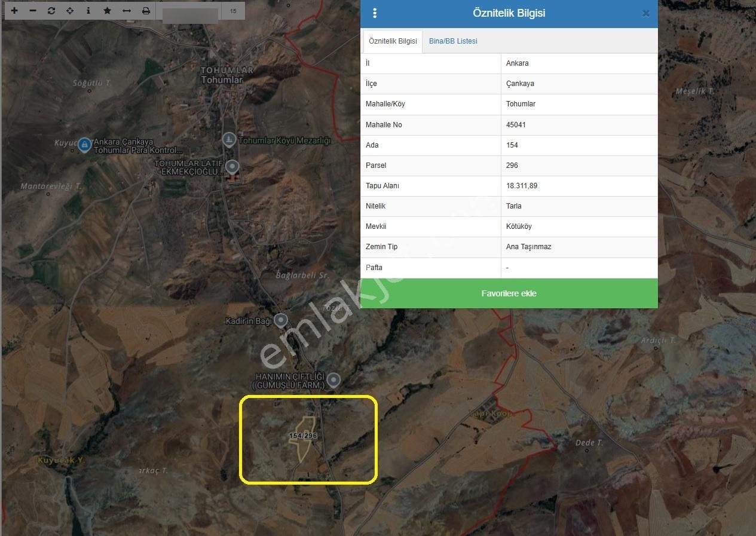Open the three-dot menu in Öznitelik Bilgisi header

(375, 13)
